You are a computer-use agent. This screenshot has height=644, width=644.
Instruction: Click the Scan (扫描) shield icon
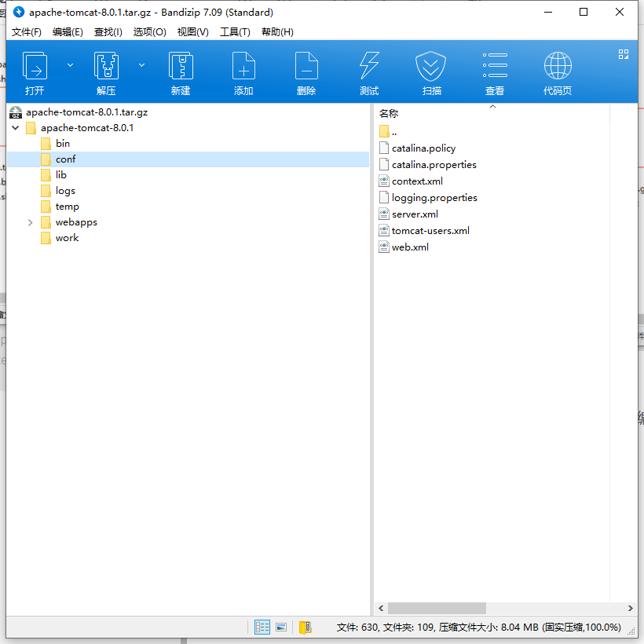pos(431,66)
